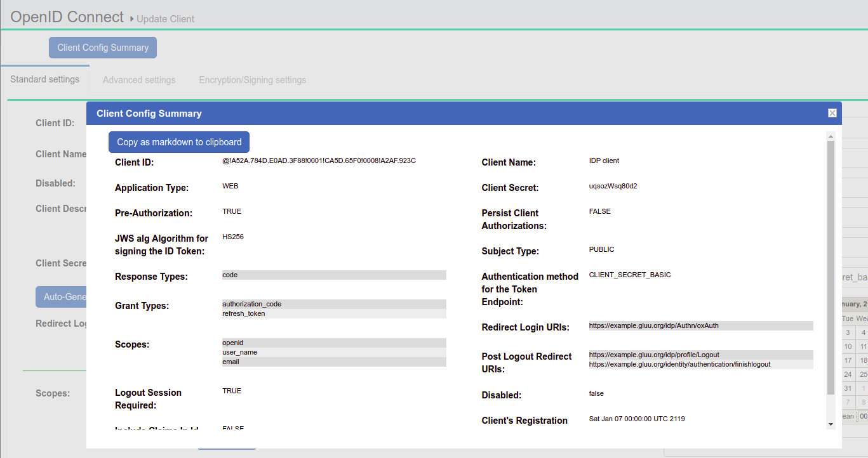Open the Advanced settings tab
Screen dimensions: 868x458
(x=139, y=80)
